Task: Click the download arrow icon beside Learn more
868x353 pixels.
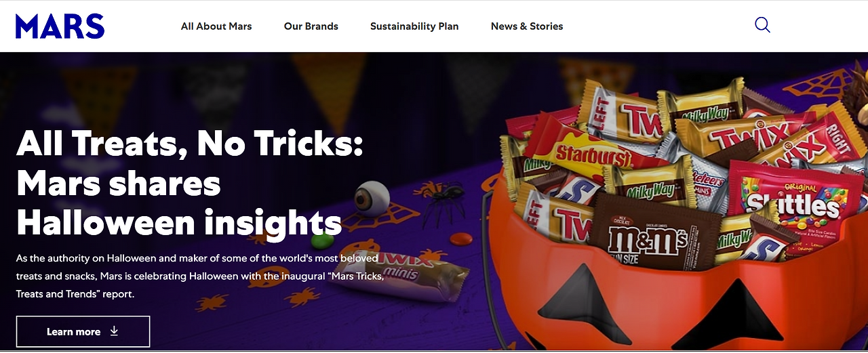Action: coord(114,331)
